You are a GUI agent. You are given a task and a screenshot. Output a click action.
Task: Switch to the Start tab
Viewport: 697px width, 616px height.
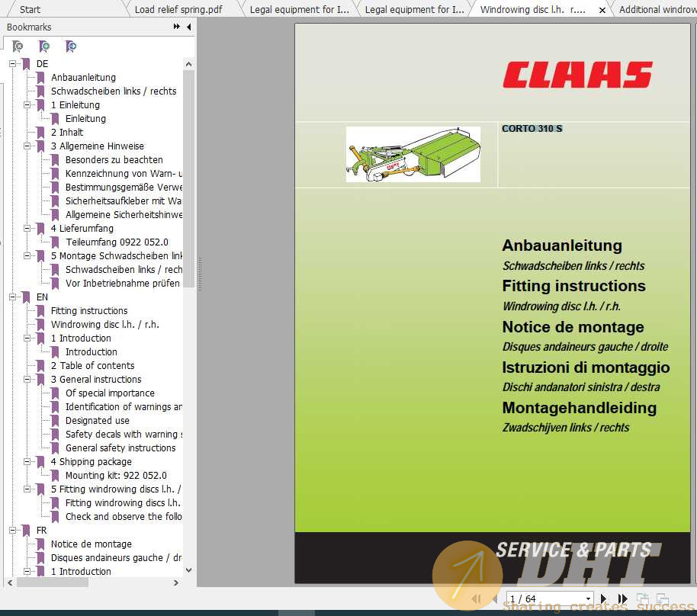pyautogui.click(x=30, y=9)
